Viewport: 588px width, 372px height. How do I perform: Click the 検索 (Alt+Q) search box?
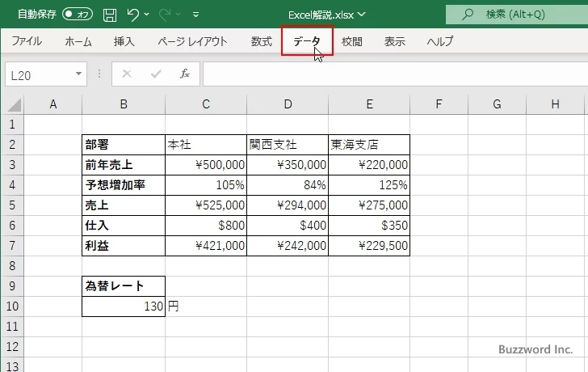coord(517,15)
